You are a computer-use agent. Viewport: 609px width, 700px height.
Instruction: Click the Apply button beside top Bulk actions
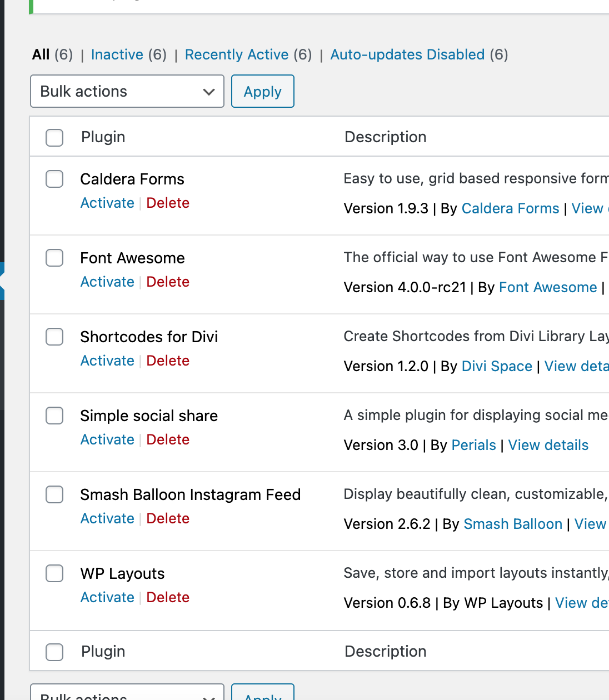263,91
